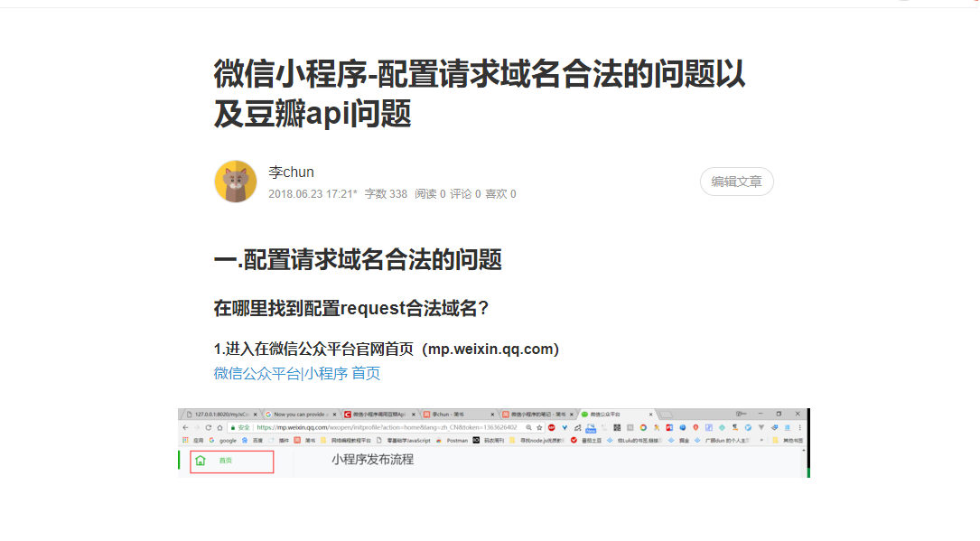Click the 喜欢 0 likes count
The height and width of the screenshot is (541, 980).
pyautogui.click(x=500, y=194)
